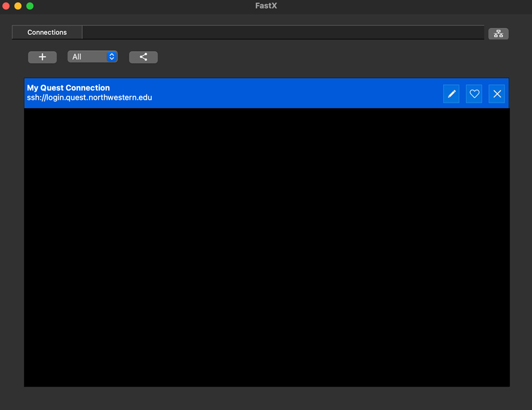Click the plus button to add connection
The image size is (532, 410).
coord(43,57)
